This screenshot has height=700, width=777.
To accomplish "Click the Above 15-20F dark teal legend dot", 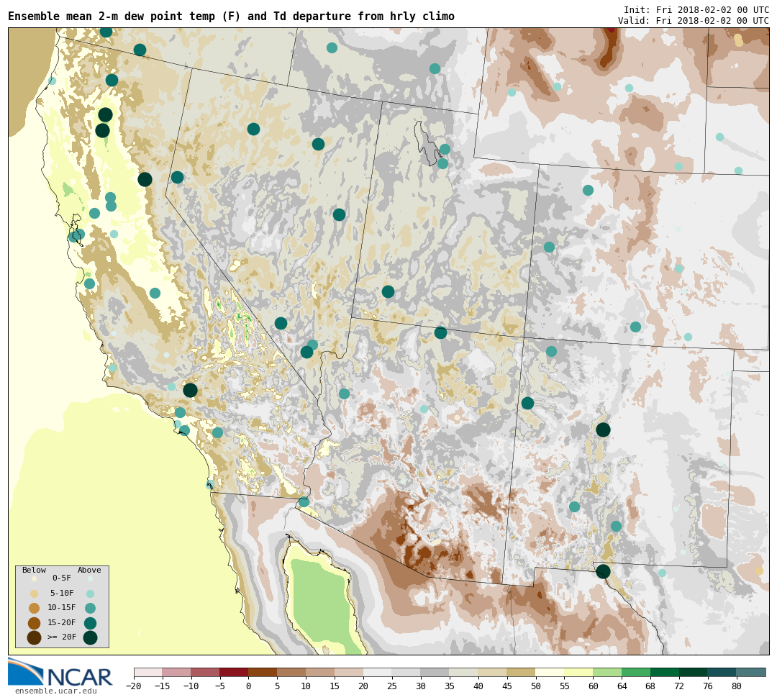I will pyautogui.click(x=90, y=623).
